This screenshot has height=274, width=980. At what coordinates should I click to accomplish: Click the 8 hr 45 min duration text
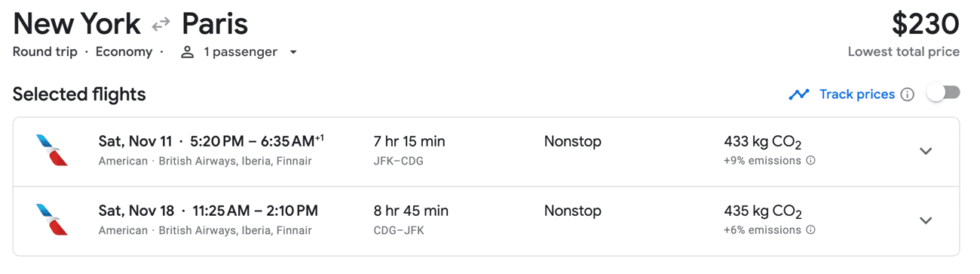pyautogui.click(x=411, y=211)
